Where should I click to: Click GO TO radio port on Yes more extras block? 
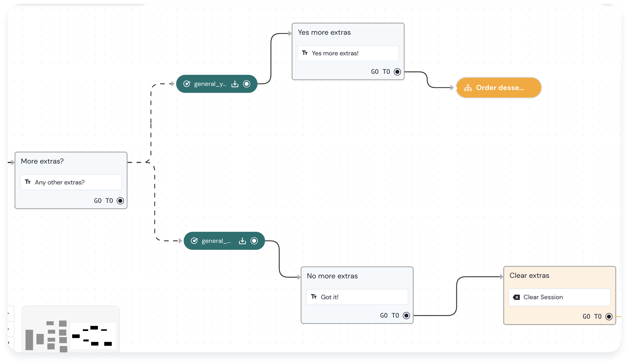pos(397,72)
